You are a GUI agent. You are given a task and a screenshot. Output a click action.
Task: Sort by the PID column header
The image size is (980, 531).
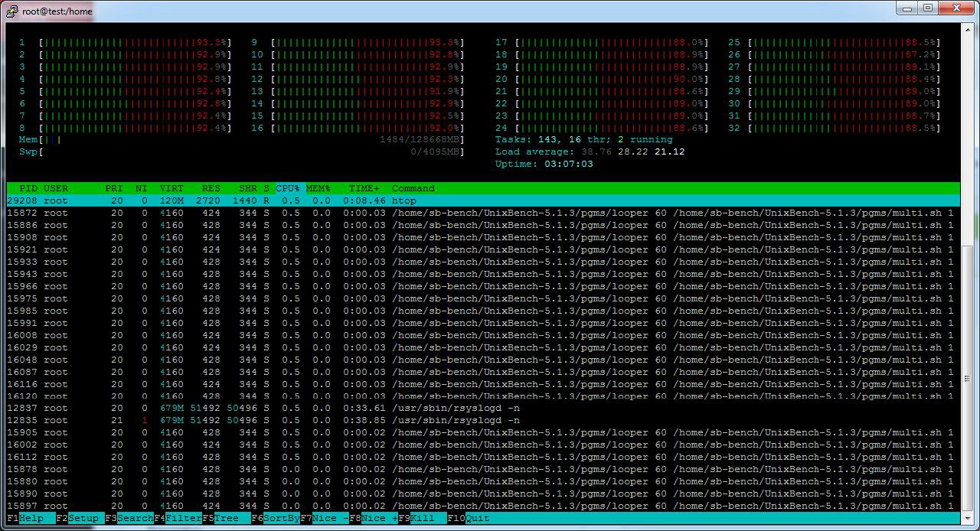point(28,188)
